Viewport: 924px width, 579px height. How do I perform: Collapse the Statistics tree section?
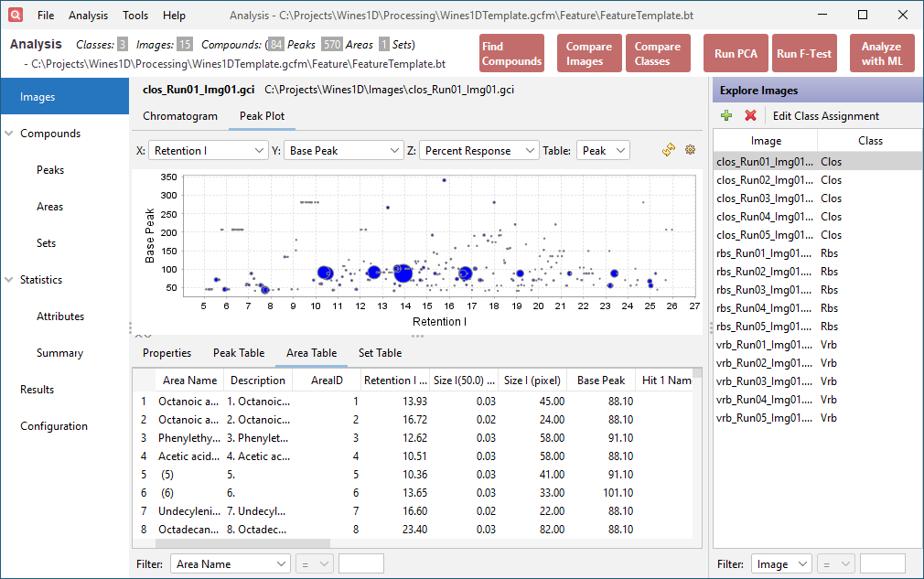10,280
